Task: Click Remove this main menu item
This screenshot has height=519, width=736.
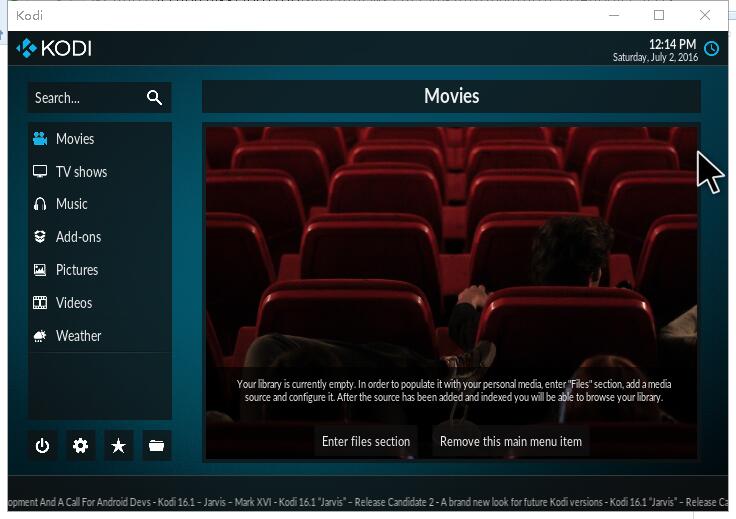Action: 510,441
